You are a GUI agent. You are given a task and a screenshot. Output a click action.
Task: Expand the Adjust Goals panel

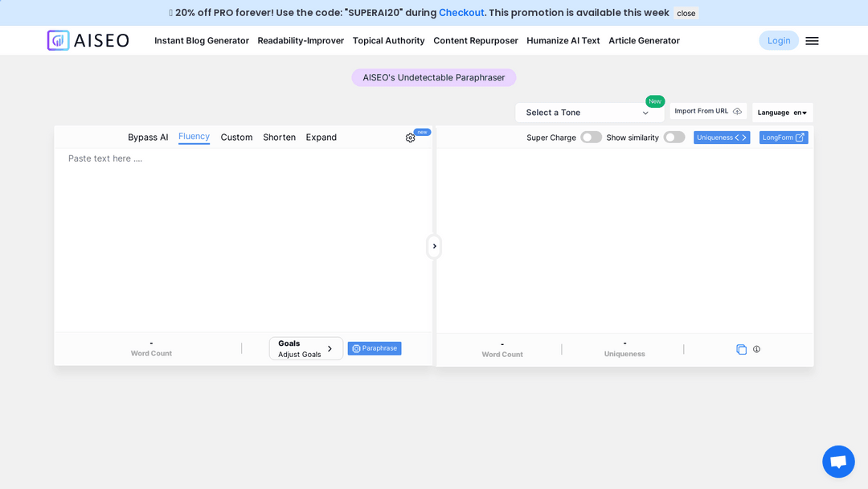pos(306,348)
